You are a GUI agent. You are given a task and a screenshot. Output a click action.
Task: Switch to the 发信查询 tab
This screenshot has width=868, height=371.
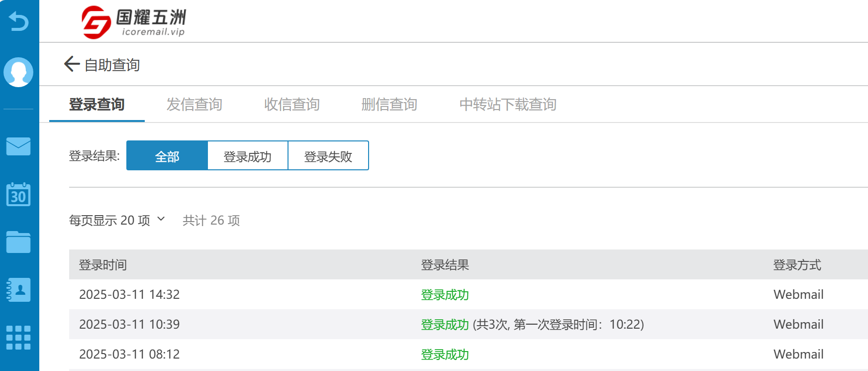click(x=194, y=105)
